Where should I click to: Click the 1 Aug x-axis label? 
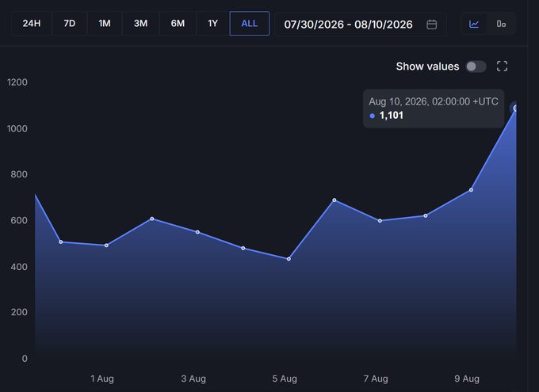pos(102,379)
